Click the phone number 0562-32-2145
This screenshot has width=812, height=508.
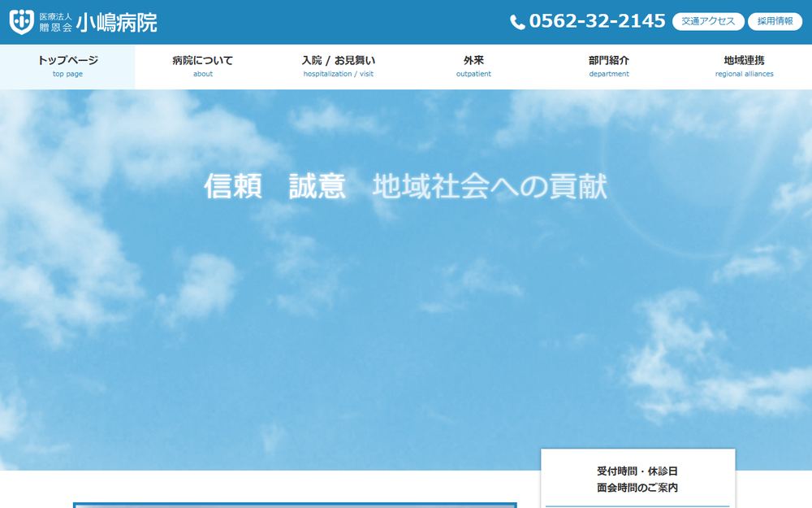click(x=597, y=21)
